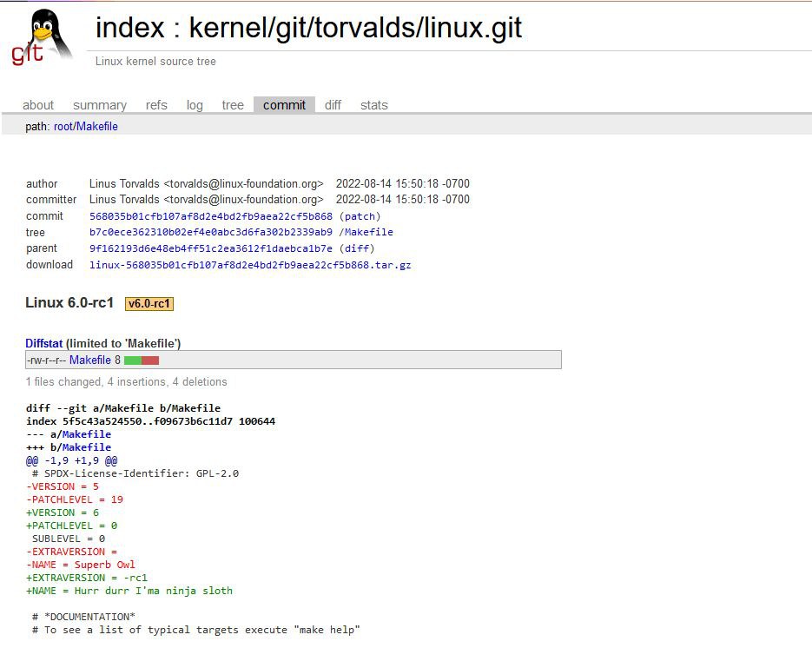
Task: Open b/Makefile link in diff header
Action: coord(87,447)
